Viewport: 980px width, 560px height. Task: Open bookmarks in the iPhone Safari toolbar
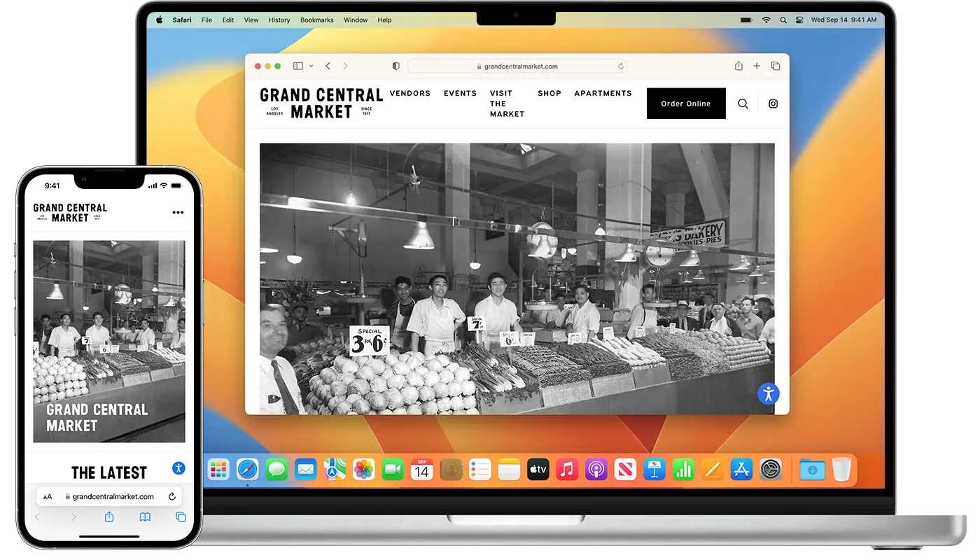click(145, 517)
